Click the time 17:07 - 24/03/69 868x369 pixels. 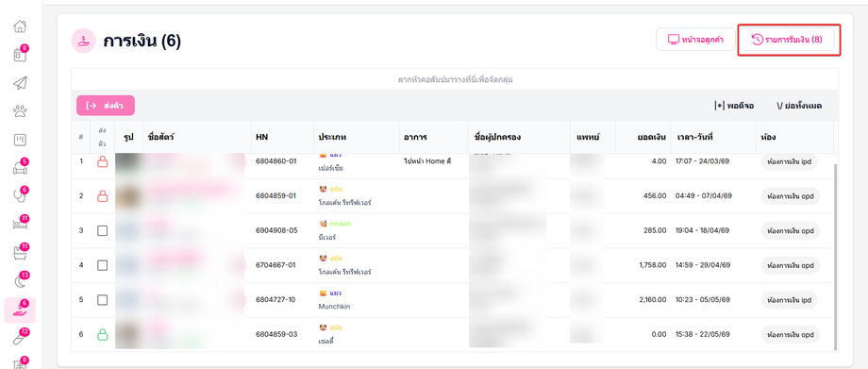[703, 161]
